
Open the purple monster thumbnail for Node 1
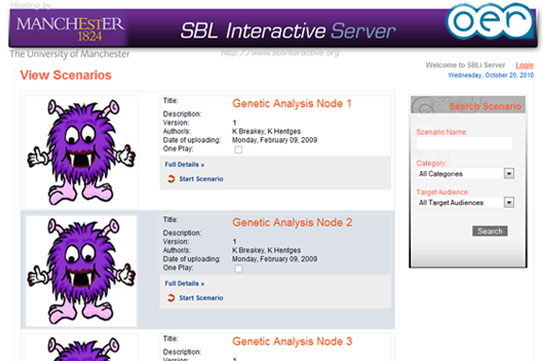tap(81, 152)
